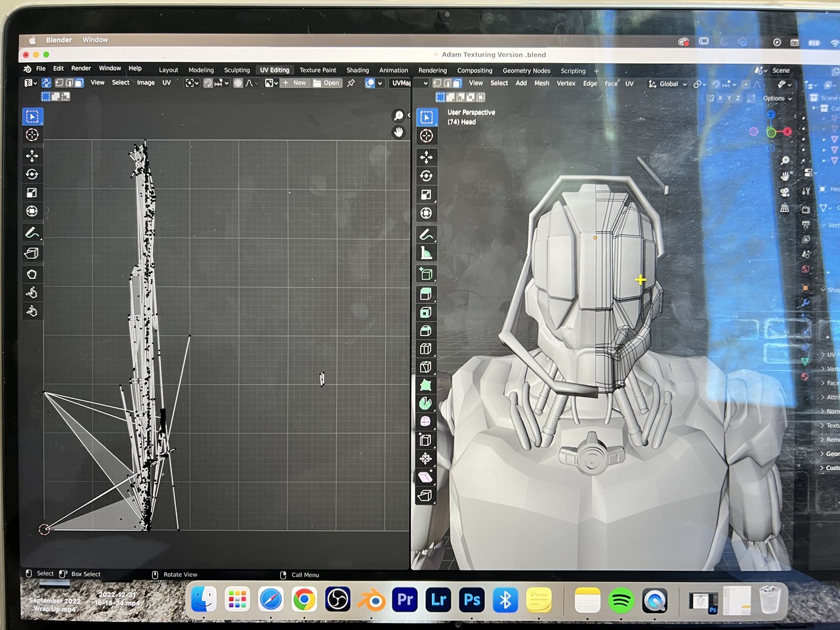Pin the image in UV editor
This screenshot has height=630, width=840.
351,83
